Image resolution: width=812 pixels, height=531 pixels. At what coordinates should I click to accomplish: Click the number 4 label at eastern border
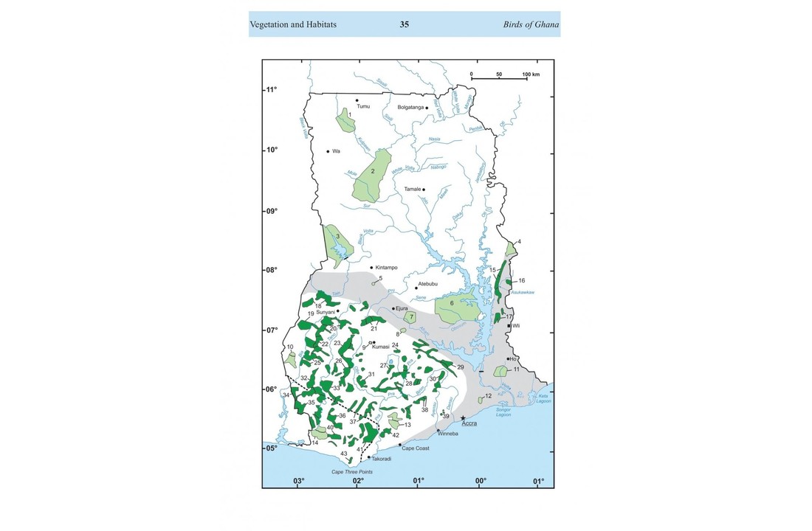point(520,242)
